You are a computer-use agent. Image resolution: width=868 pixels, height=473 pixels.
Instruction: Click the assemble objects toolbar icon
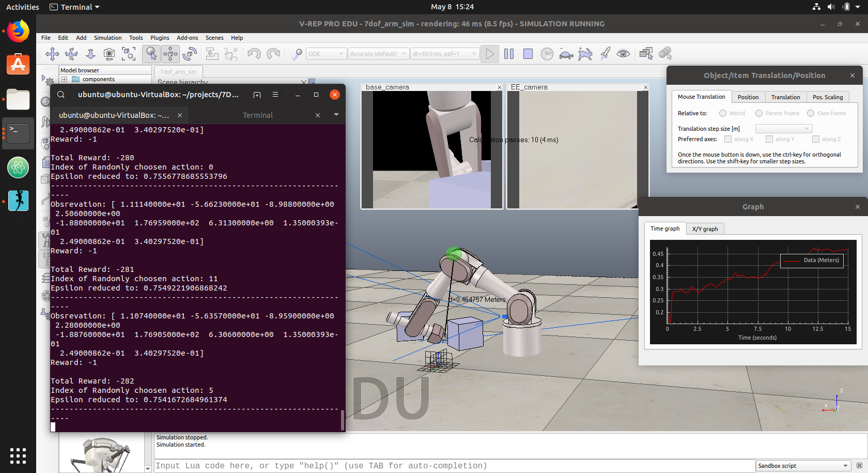click(212, 54)
